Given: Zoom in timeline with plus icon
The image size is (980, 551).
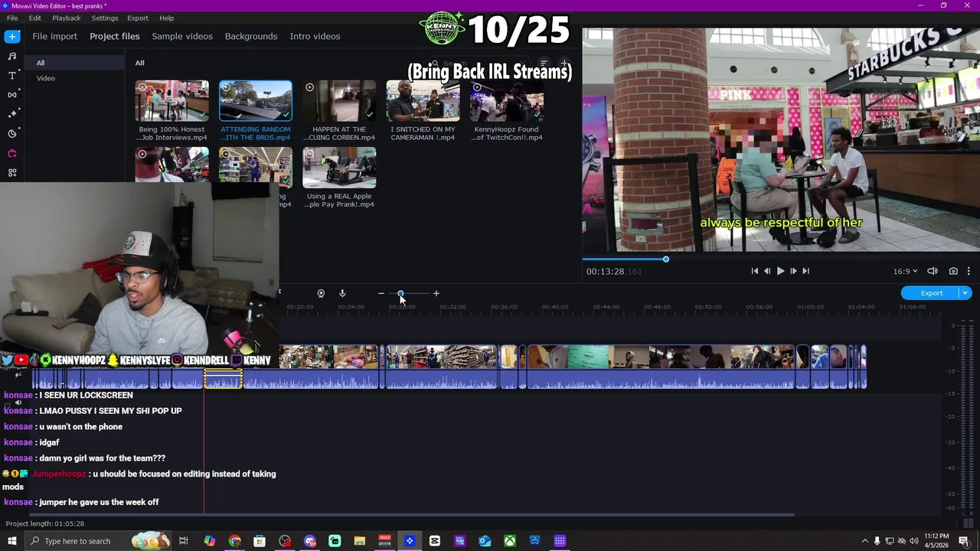Looking at the screenshot, I should pos(436,293).
